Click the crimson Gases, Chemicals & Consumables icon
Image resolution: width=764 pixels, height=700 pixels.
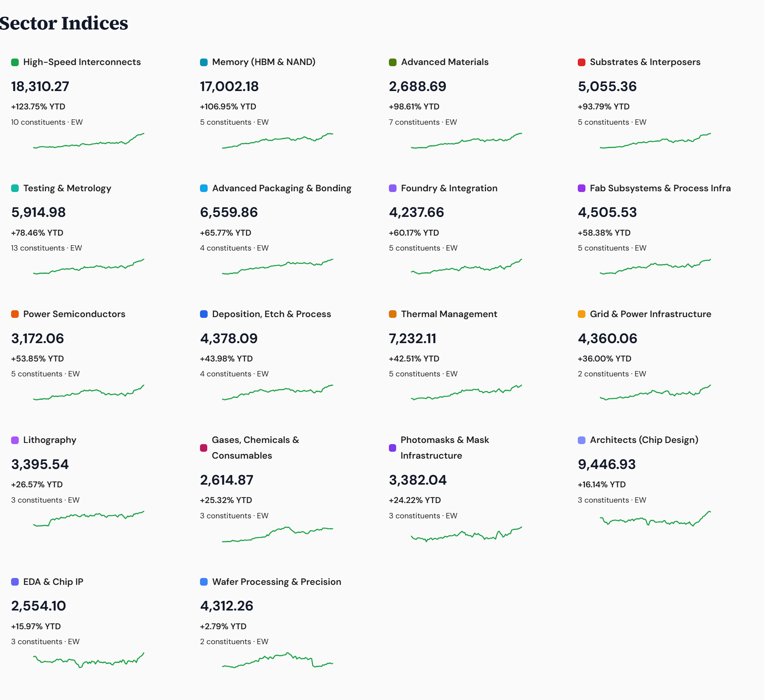(203, 448)
